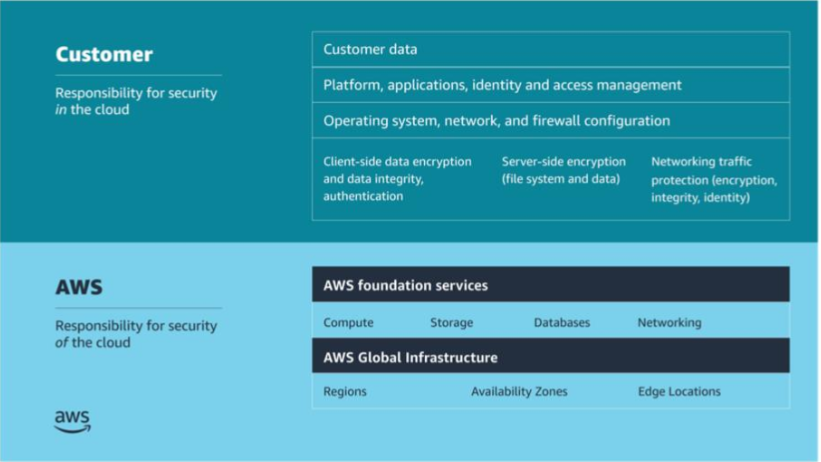
Task: Click the 'security of the cloud' description
Action: [136, 334]
